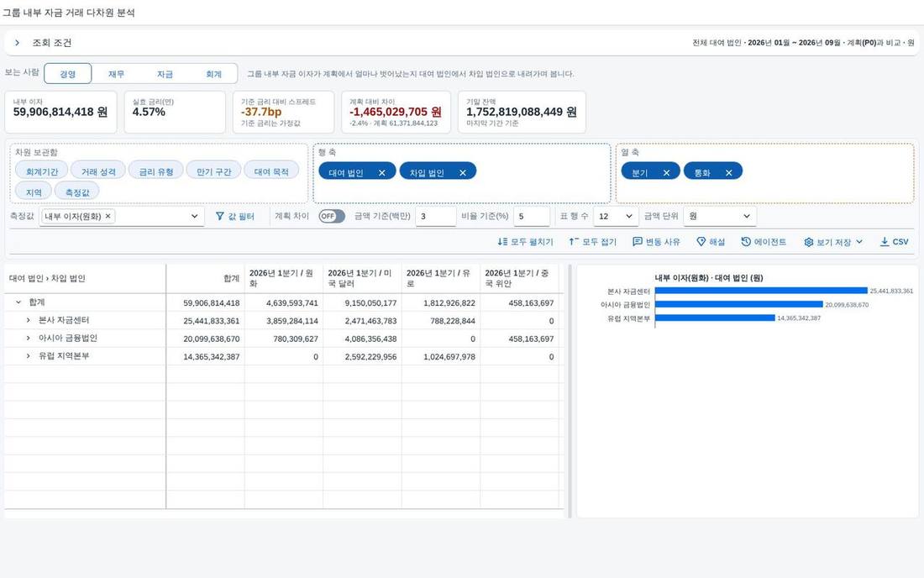Expand the 조회 조건 section

tap(17, 42)
